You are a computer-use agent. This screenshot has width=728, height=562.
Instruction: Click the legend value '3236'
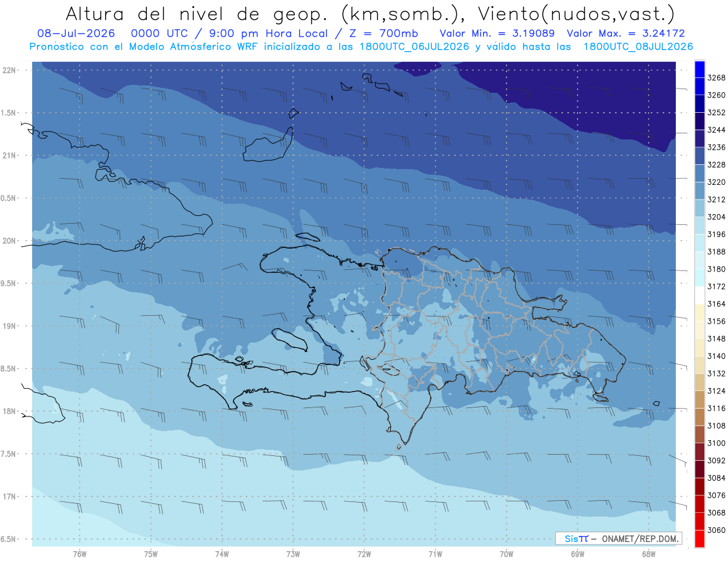[x=716, y=147]
